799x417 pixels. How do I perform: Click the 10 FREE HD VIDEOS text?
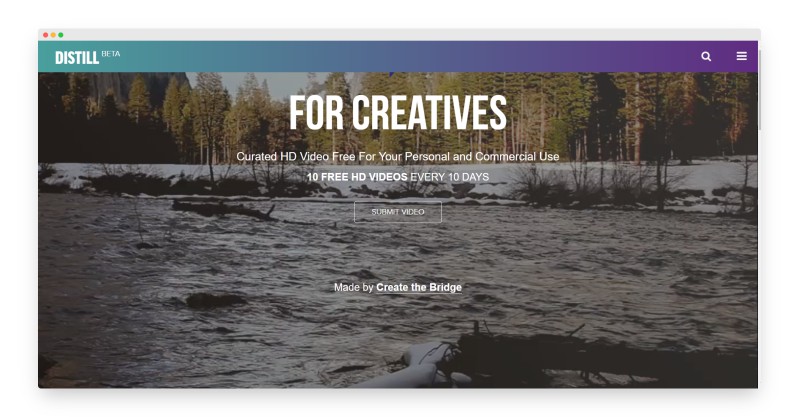[x=357, y=177]
